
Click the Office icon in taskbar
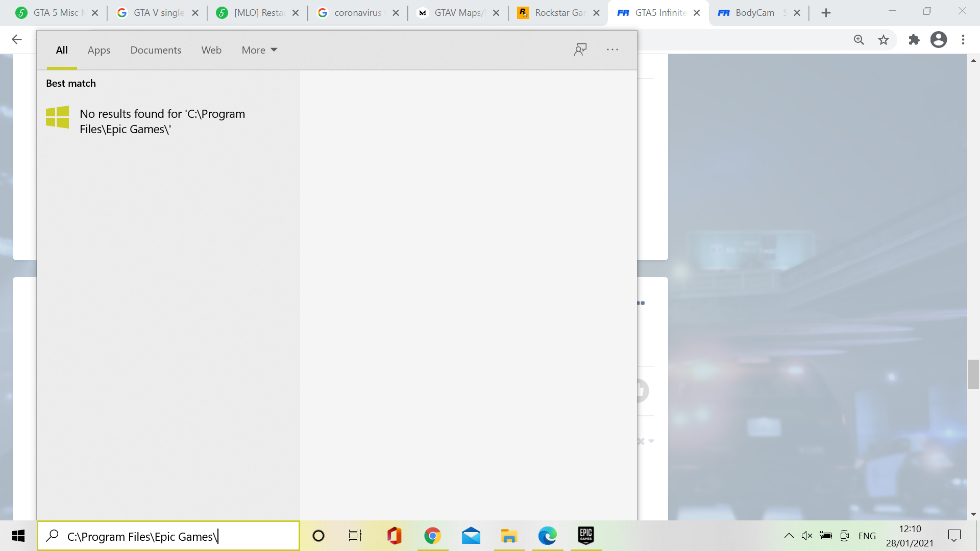click(394, 535)
